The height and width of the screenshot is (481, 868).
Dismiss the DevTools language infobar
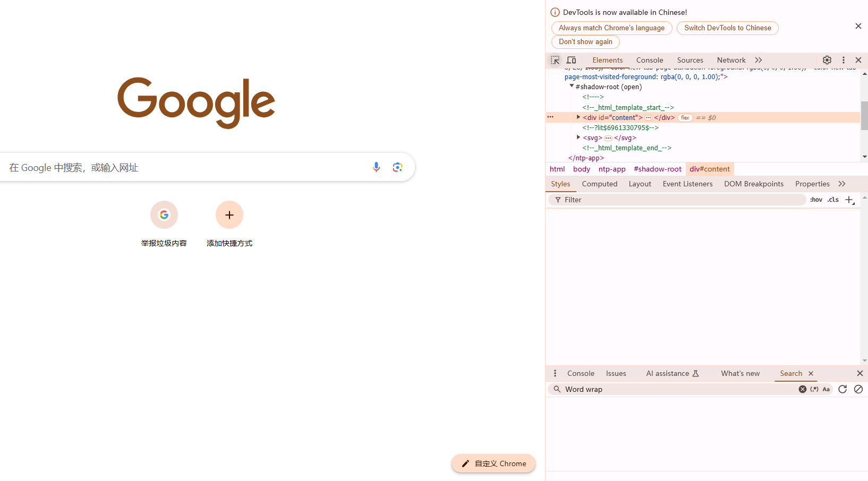858,26
